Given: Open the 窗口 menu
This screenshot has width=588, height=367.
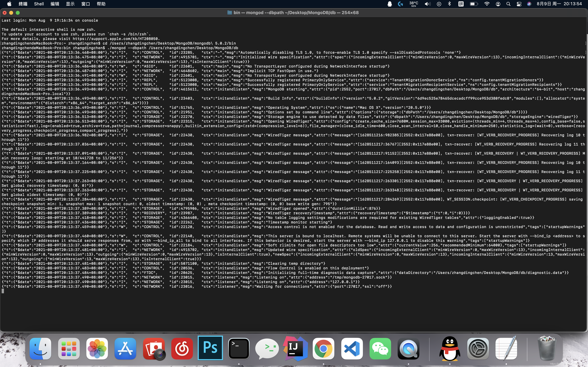Looking at the screenshot, I should [85, 4].
